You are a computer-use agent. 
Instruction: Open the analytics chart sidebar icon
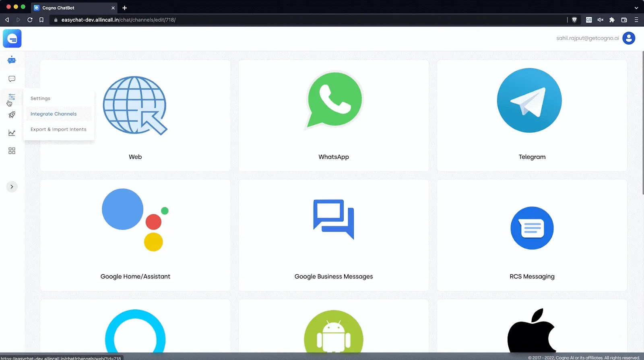(12, 133)
